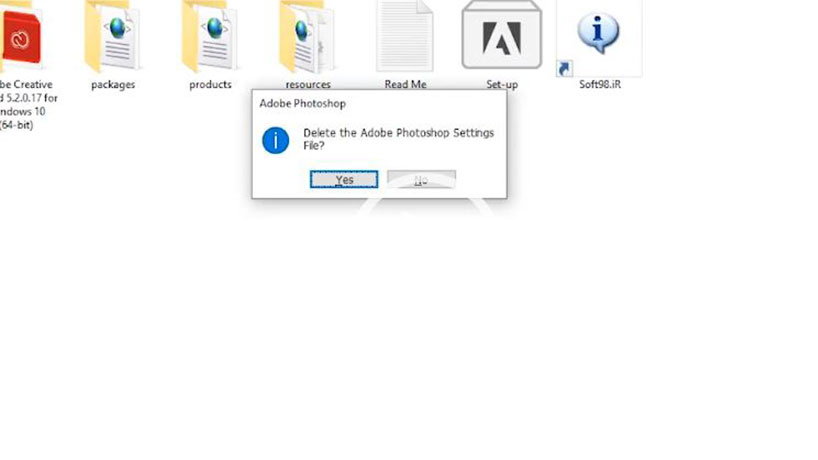Confirm deleting settings with the Yes button
This screenshot has height=460, width=818.
point(344,179)
